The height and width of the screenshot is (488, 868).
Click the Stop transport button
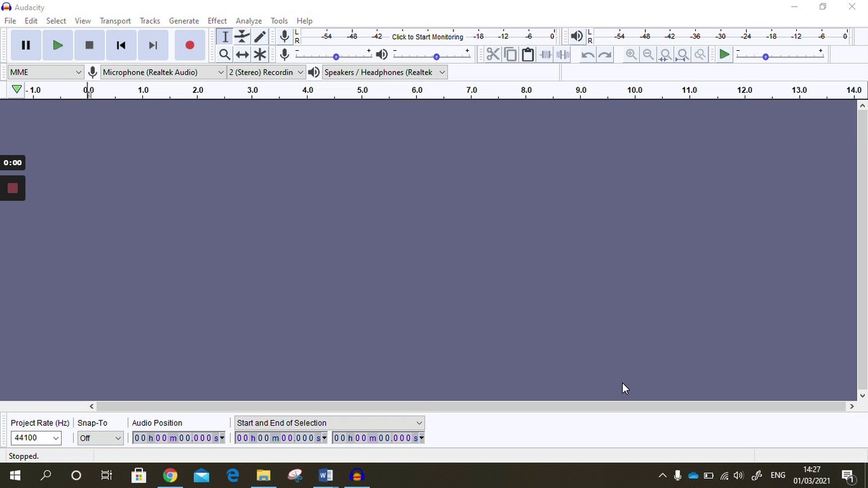click(x=89, y=45)
